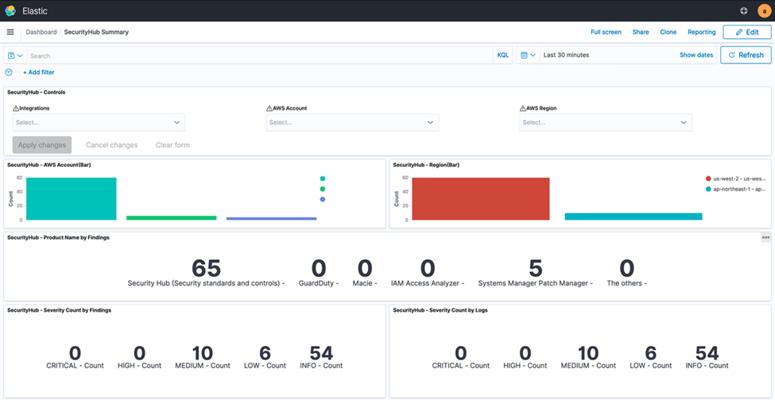The image size is (775, 400).
Task: Open the help icon in header
Action: click(744, 10)
